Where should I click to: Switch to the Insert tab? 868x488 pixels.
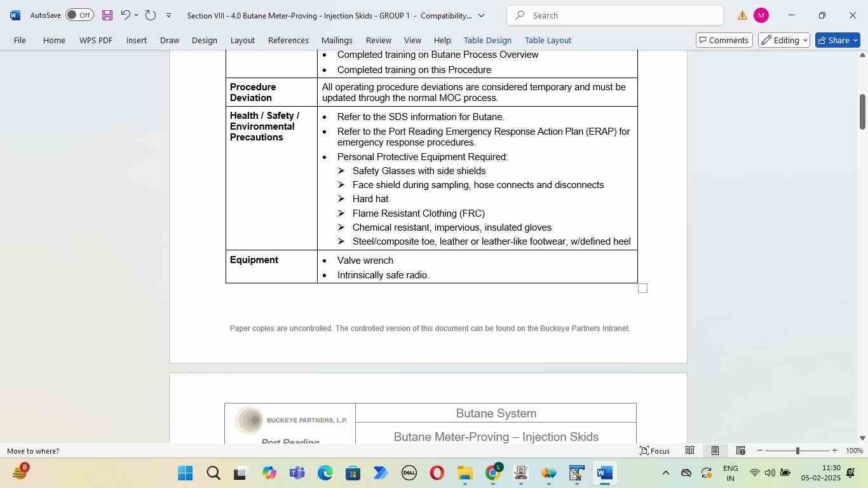(x=137, y=40)
